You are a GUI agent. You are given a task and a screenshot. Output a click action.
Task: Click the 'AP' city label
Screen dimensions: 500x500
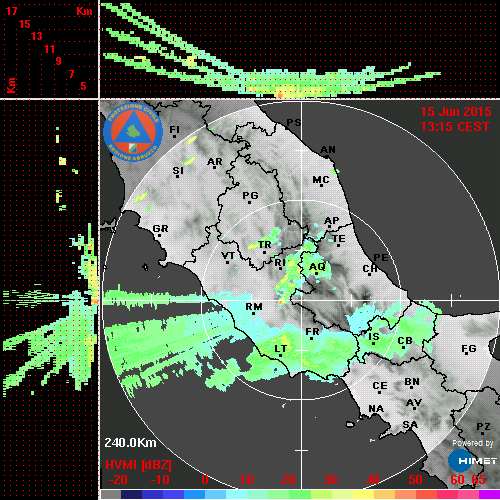(x=332, y=221)
